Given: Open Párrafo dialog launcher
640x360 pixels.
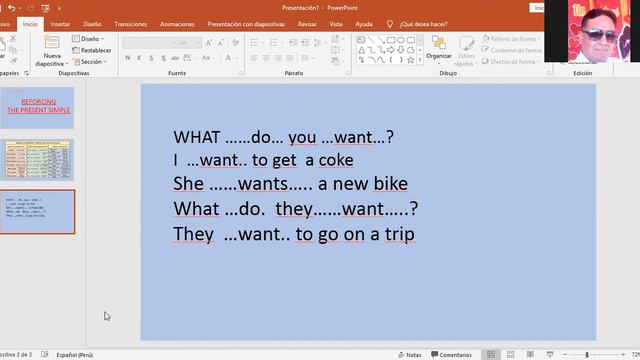Looking at the screenshot, I should pos(348,73).
